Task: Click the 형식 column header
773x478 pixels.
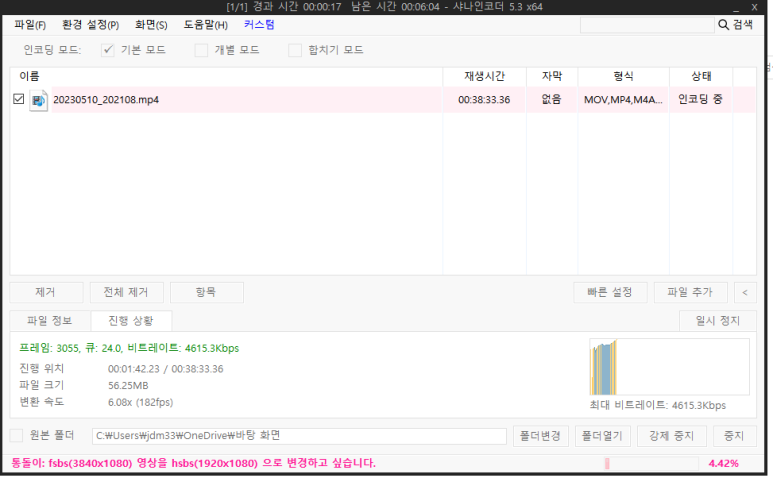Action: [624, 76]
